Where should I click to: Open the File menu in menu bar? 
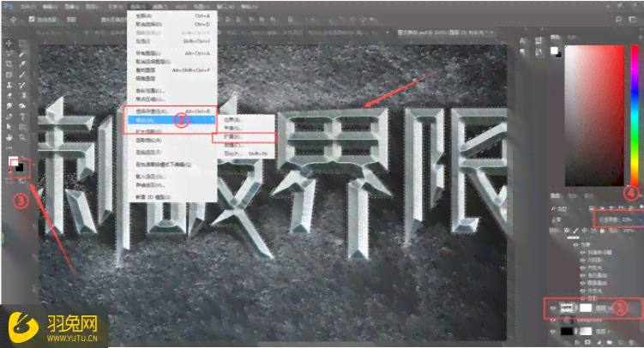[28, 7]
